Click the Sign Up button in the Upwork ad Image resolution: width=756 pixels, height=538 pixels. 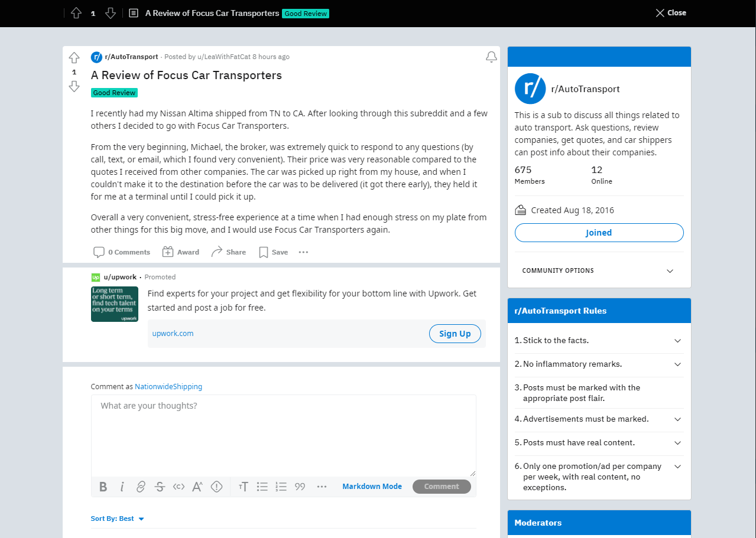[x=455, y=334]
